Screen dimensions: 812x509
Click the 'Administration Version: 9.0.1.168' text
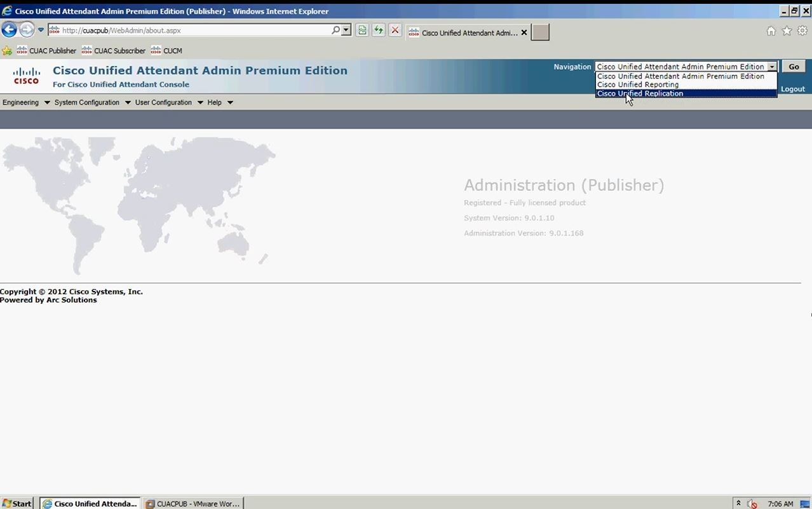tap(524, 233)
